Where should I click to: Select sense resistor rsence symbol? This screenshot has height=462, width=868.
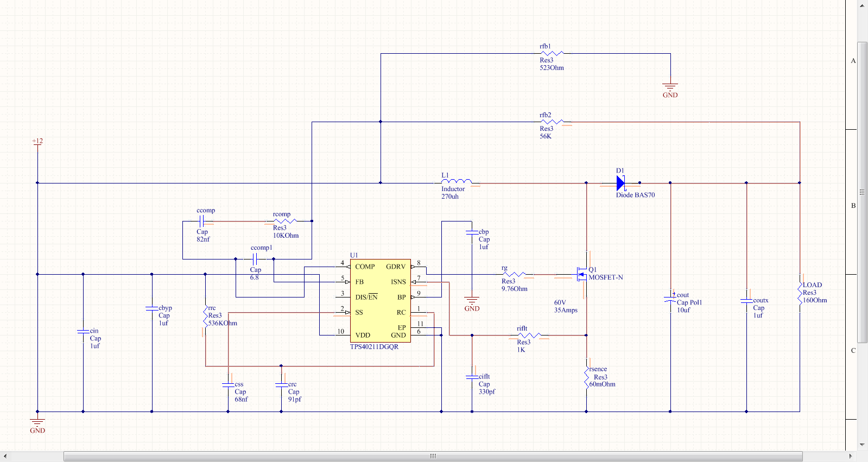(586, 377)
